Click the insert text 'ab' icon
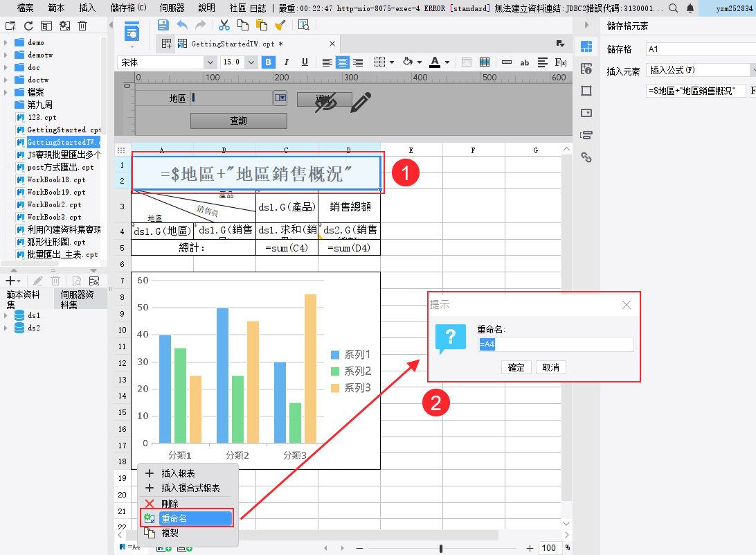The height and width of the screenshot is (555, 756). click(x=525, y=62)
